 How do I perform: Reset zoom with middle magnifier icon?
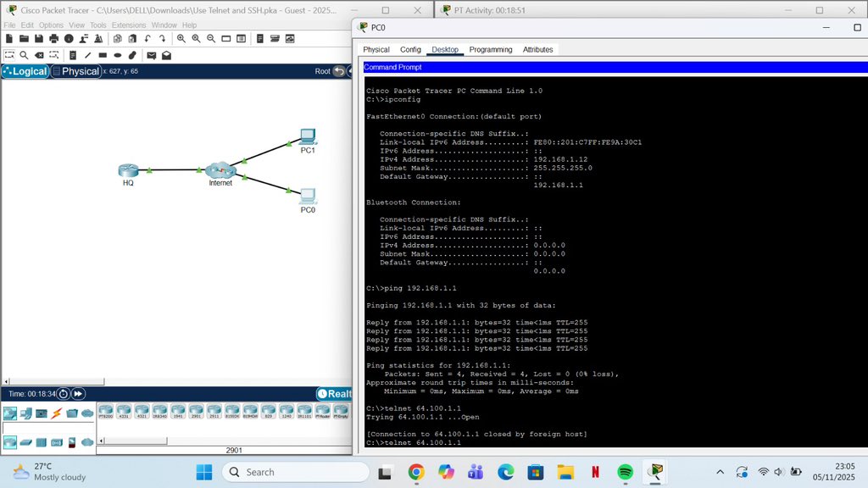[196, 39]
